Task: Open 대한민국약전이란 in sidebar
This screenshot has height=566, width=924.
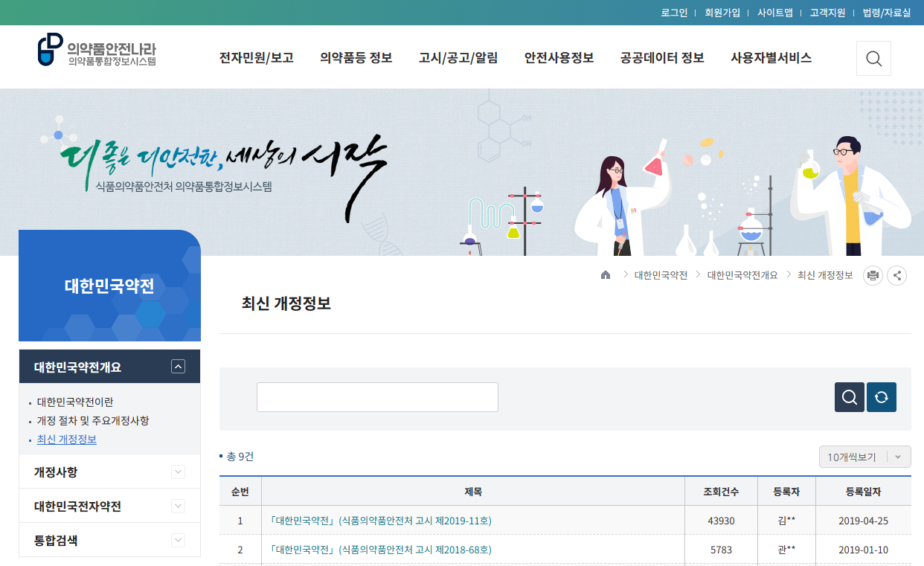Action: coord(75,402)
